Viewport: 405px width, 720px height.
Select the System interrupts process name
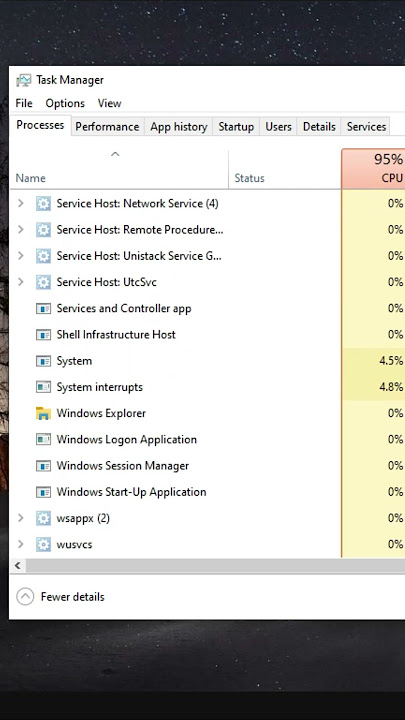[99, 387]
